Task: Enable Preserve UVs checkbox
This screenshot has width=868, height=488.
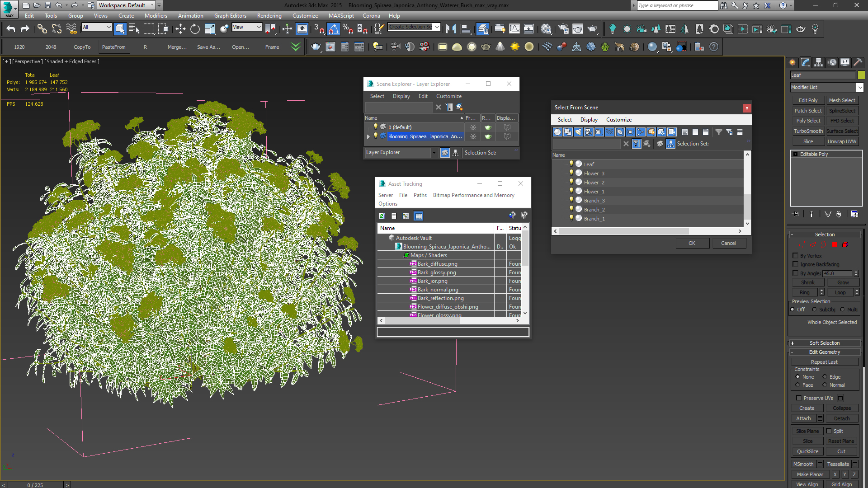Action: (x=799, y=398)
